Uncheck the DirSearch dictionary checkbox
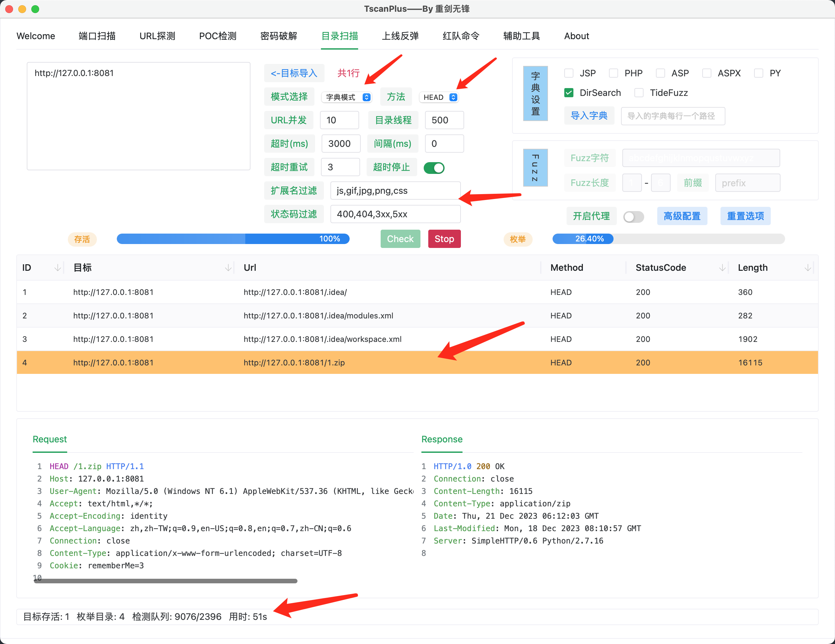This screenshot has height=644, width=835. point(569,93)
